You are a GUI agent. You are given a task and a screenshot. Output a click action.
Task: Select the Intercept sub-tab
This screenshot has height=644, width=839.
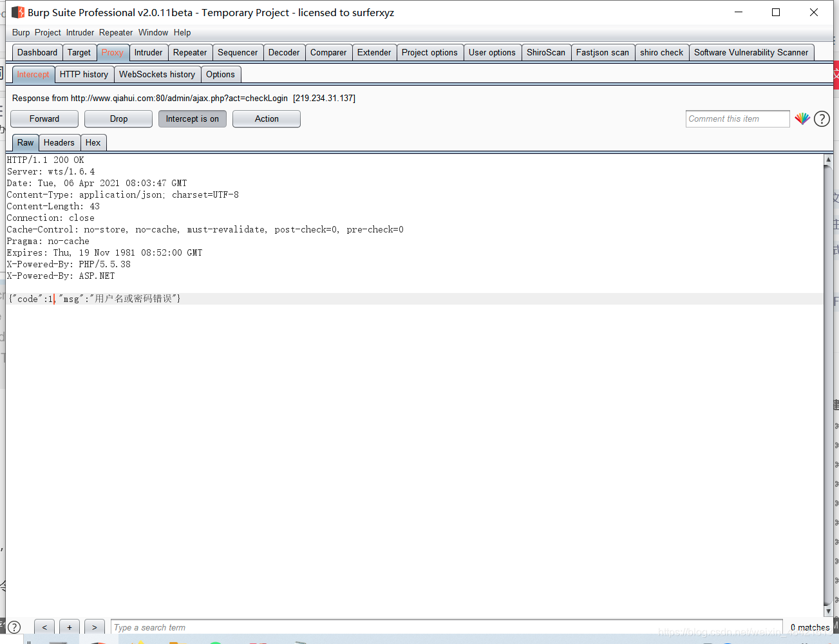tap(33, 74)
